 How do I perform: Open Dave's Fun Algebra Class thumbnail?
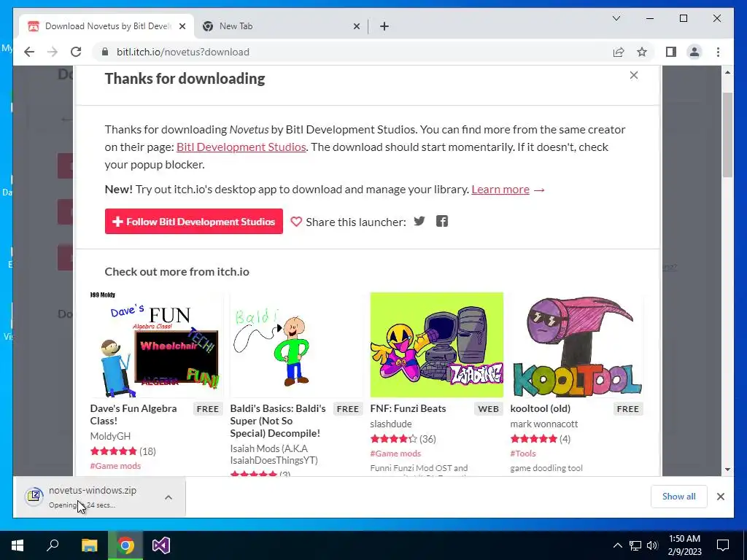click(156, 345)
